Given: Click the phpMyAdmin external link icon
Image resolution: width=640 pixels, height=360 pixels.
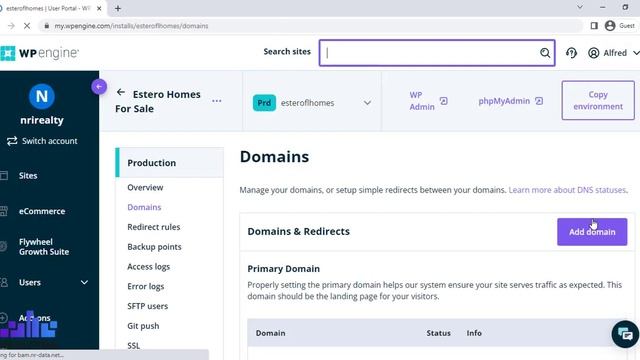Looking at the screenshot, I should click(539, 101).
